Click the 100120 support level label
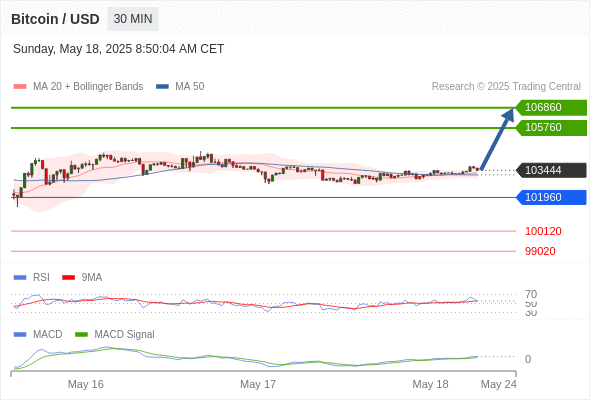This screenshot has width=590, height=400. pyautogui.click(x=543, y=231)
